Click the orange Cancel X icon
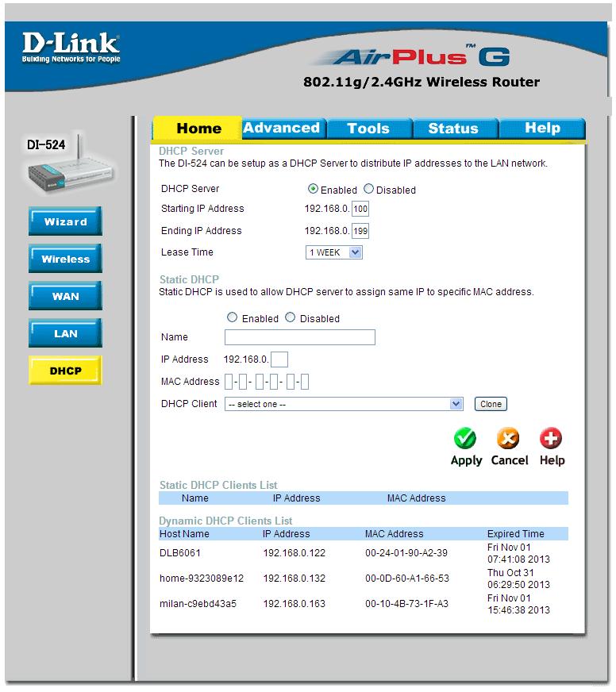 tap(508, 439)
